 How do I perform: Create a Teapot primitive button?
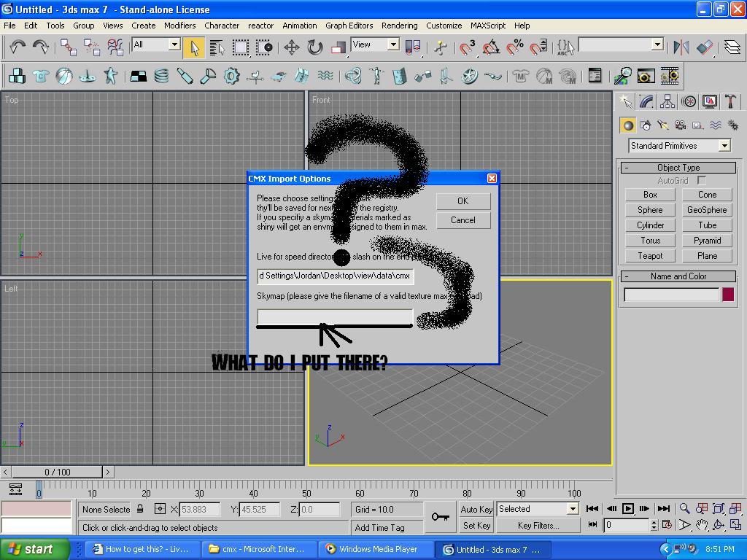[x=650, y=256]
